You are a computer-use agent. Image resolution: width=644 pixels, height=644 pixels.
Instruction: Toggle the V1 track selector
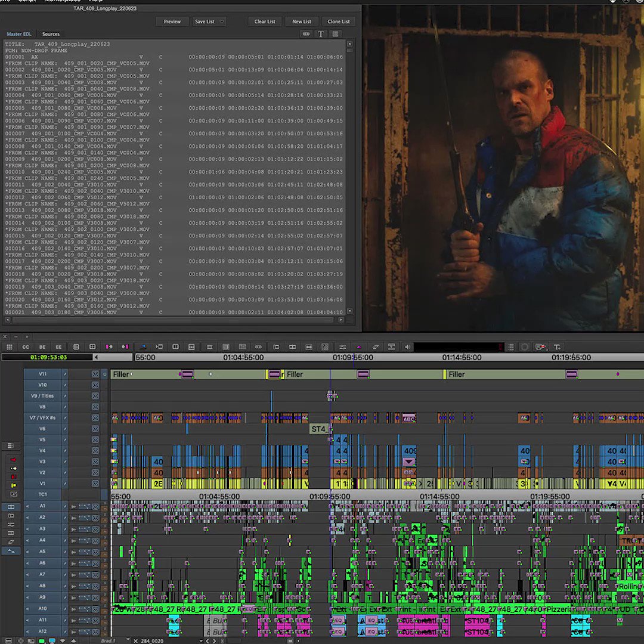click(x=42, y=484)
